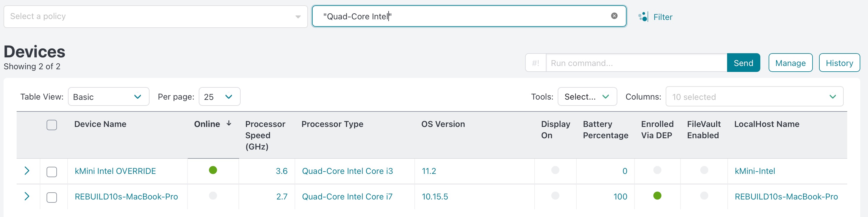Clear the search field with the X icon
868x217 pixels.
tap(614, 16)
